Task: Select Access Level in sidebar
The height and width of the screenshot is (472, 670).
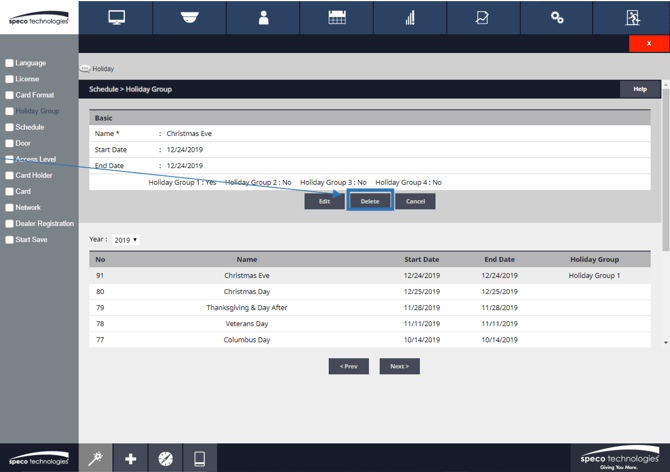Action: coord(36,159)
